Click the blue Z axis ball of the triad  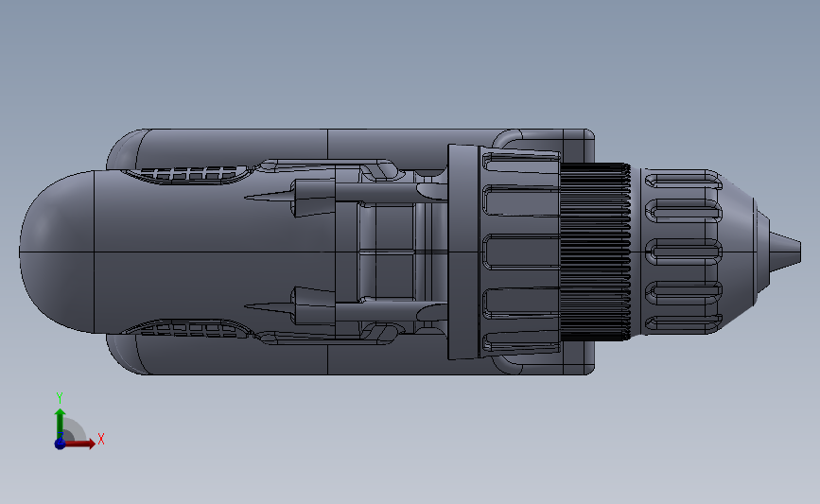click(61, 443)
